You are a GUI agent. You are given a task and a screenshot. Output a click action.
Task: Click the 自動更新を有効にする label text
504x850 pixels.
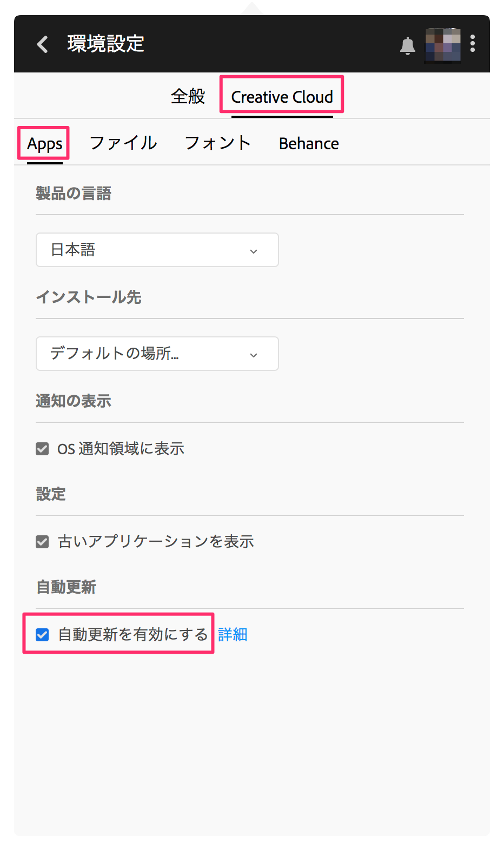pyautogui.click(x=133, y=635)
